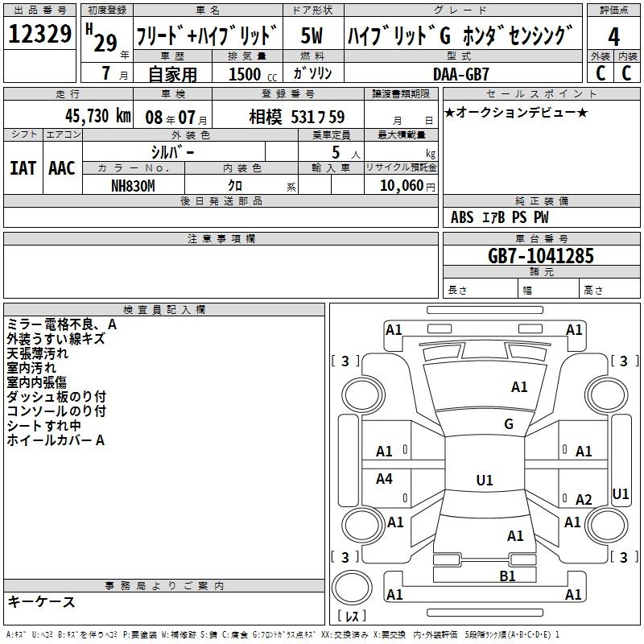
Task: Click the color number NH830M
Action: click(x=133, y=185)
